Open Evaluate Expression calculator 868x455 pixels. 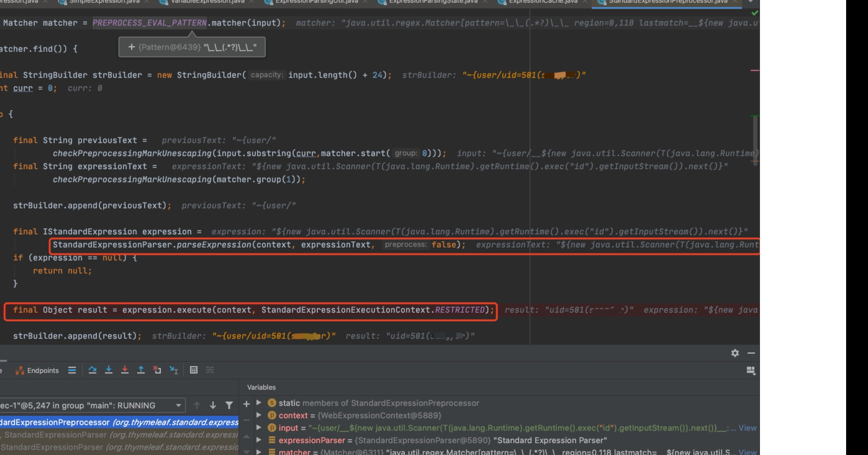pos(194,370)
